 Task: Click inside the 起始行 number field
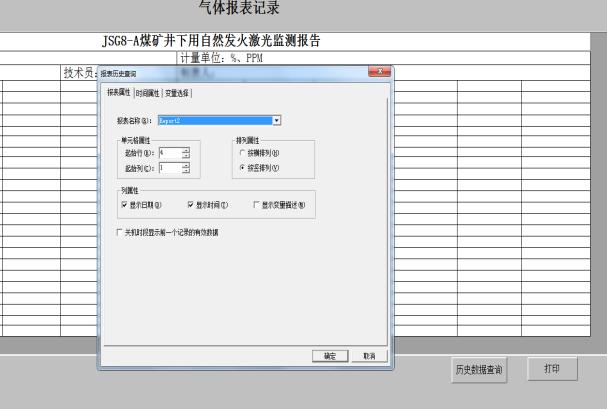pyautogui.click(x=168, y=152)
